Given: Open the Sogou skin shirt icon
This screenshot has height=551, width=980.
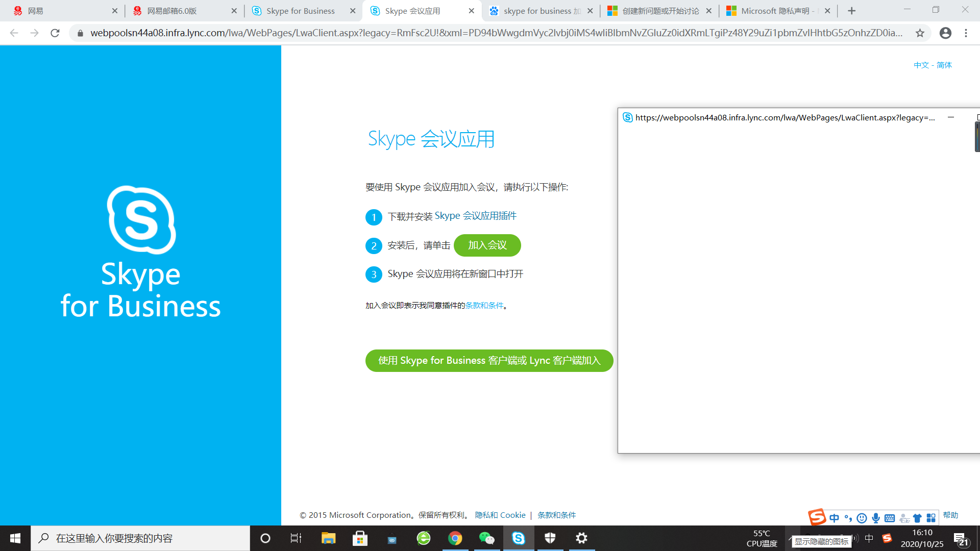Looking at the screenshot, I should coord(917,518).
